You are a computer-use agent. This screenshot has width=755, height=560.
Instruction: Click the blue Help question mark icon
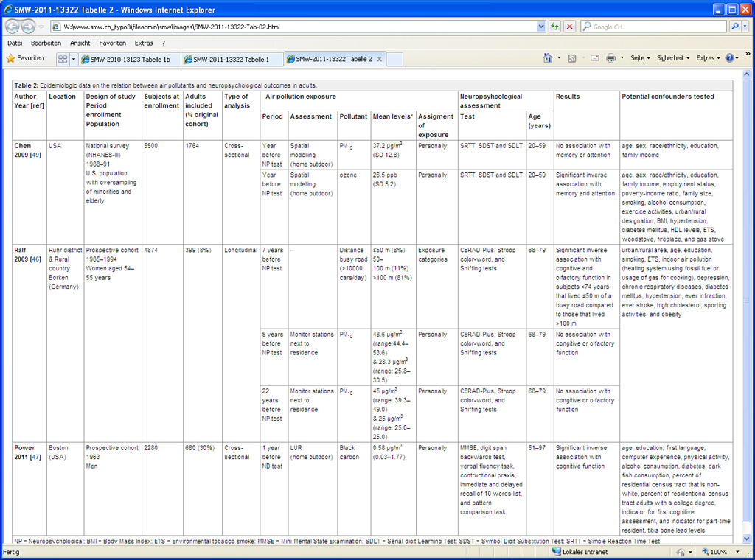point(729,58)
